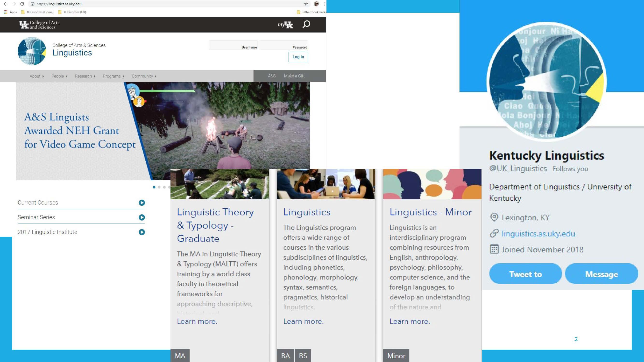Viewport: 644px width, 362px height.
Task: Open the Apps grid shortcut
Action: click(10, 12)
